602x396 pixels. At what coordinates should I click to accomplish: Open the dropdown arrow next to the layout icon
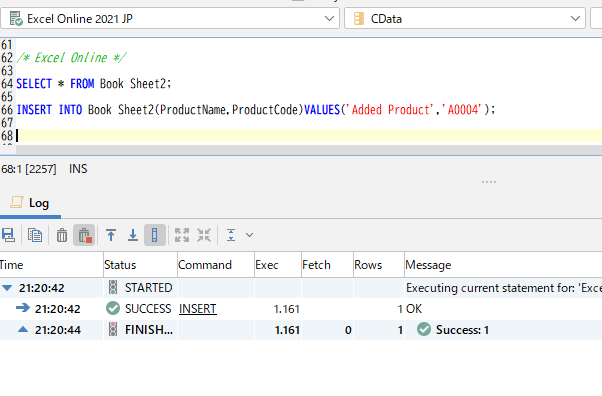click(250, 235)
